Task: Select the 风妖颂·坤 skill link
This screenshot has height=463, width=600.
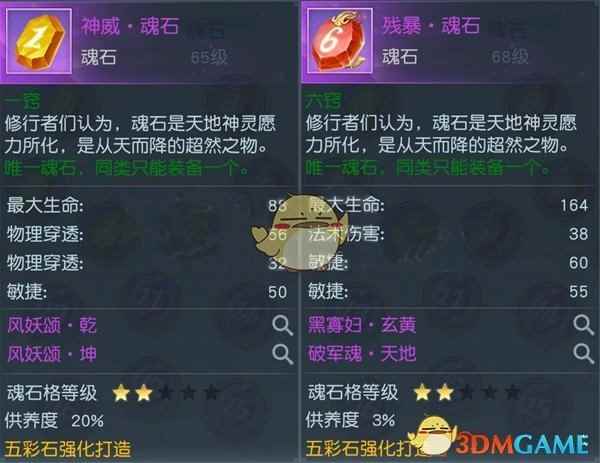Action: (x=52, y=354)
